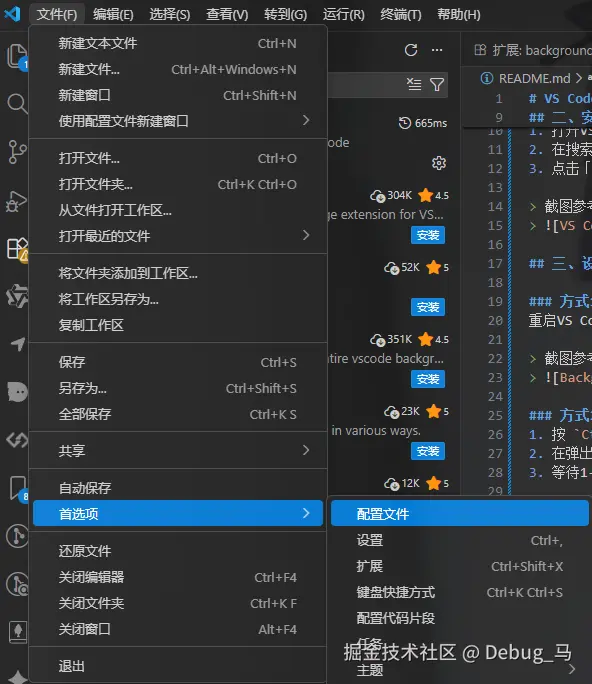Choose 复制工作区 menu entry
This screenshot has width=592, height=684.
coord(178,325)
